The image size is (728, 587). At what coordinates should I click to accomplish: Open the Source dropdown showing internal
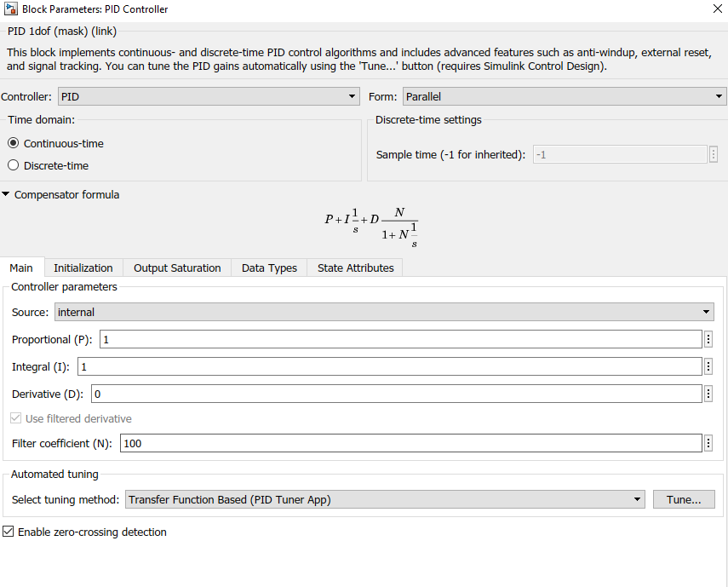[706, 312]
